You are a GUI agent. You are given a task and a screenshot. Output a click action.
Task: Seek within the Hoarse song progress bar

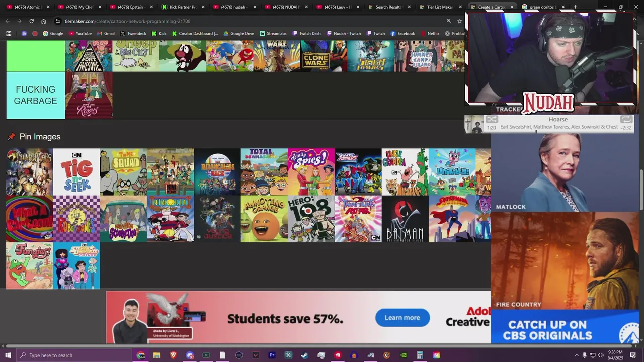coord(558,132)
